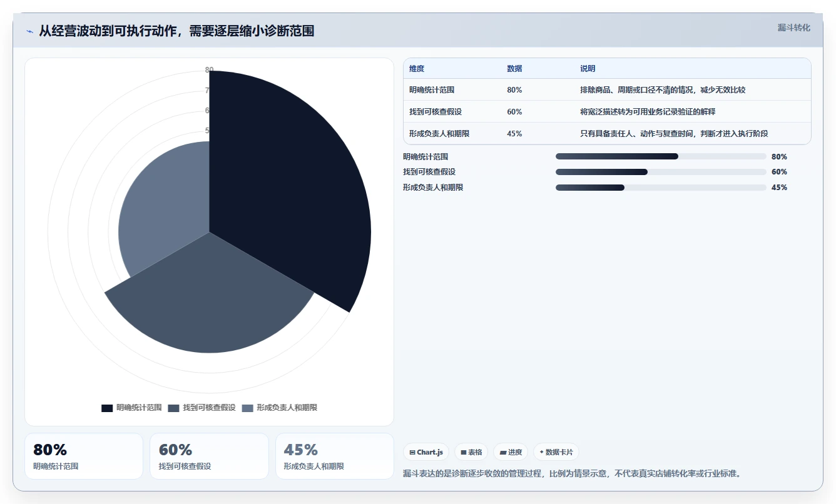
Task: Click the 60% value beside the progress bar
Action: [x=779, y=172]
